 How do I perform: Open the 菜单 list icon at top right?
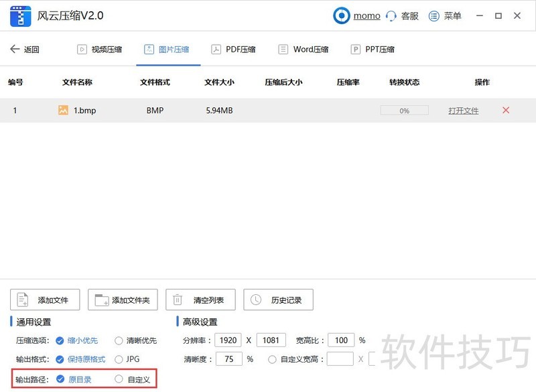(432, 15)
